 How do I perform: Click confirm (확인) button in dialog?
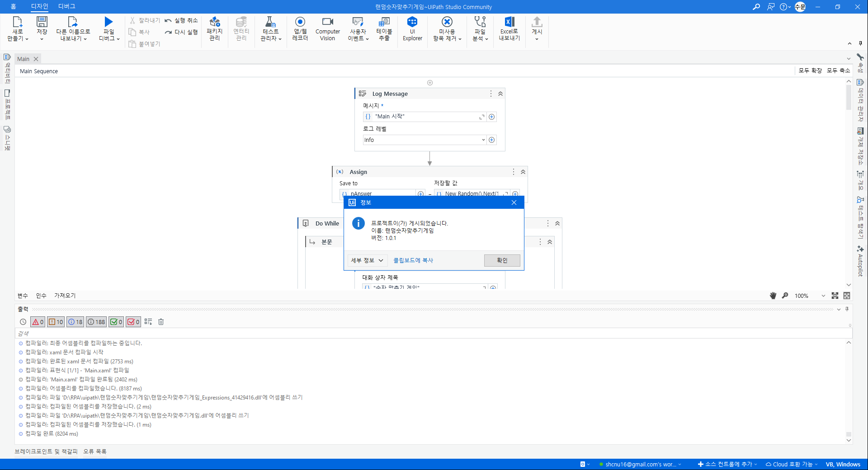pyautogui.click(x=502, y=260)
